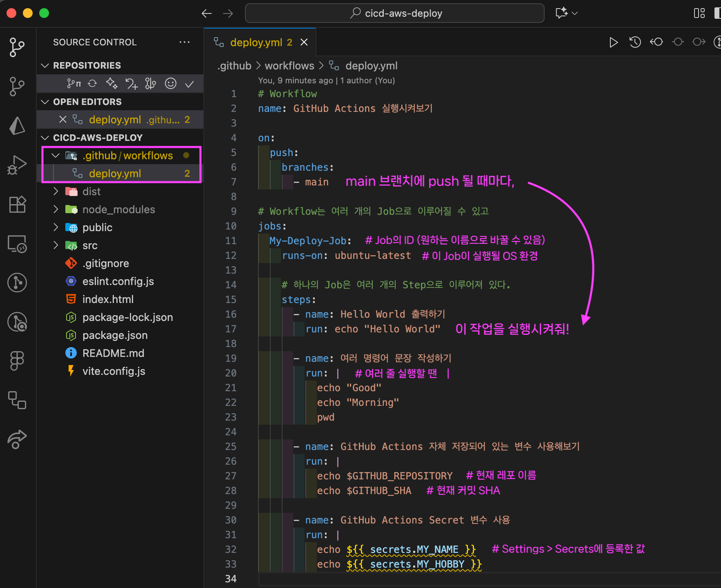Viewport: 721px width, 588px height.
Task: Open Source Control more actions menu
Action: click(x=185, y=42)
